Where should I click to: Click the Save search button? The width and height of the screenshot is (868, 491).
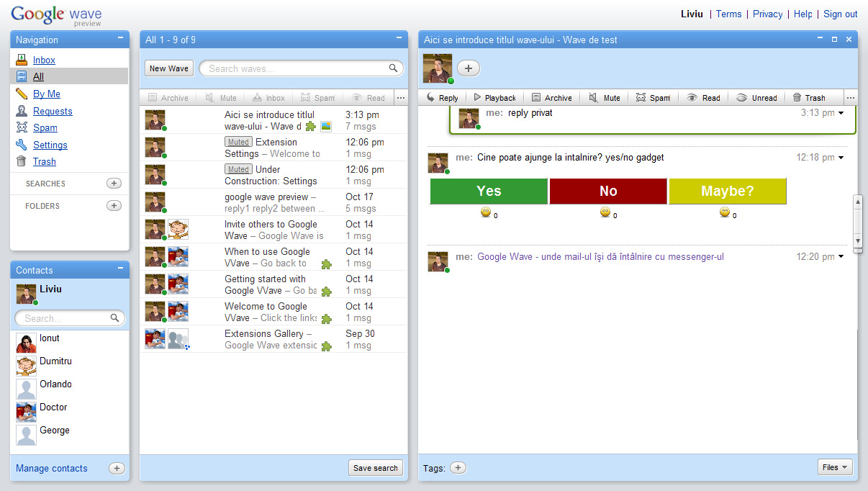coord(376,468)
